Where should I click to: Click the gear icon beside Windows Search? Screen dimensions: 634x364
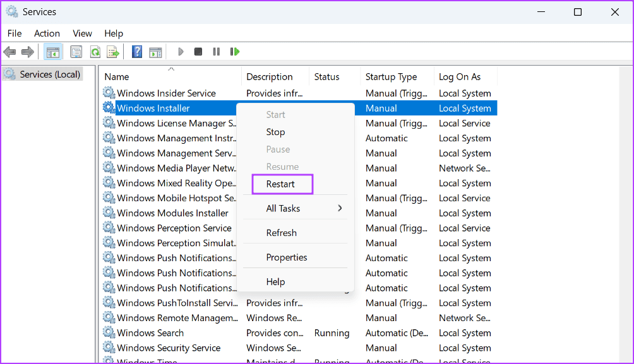(109, 332)
